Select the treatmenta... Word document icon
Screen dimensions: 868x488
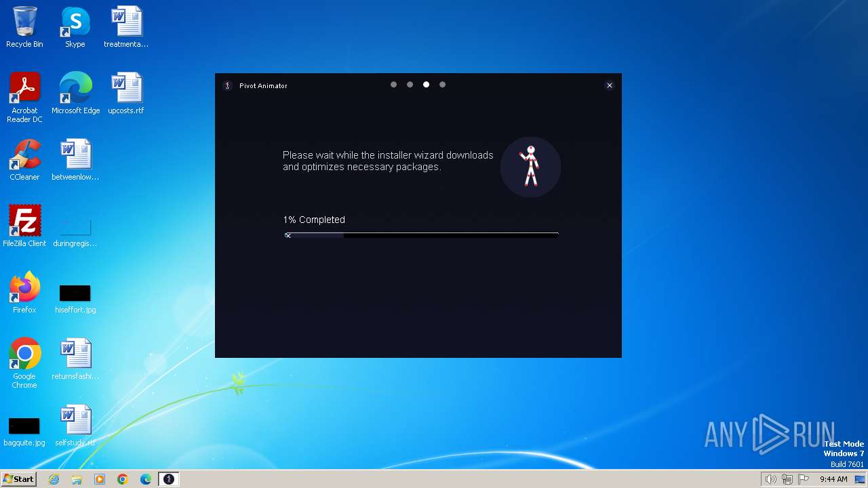coord(126,27)
